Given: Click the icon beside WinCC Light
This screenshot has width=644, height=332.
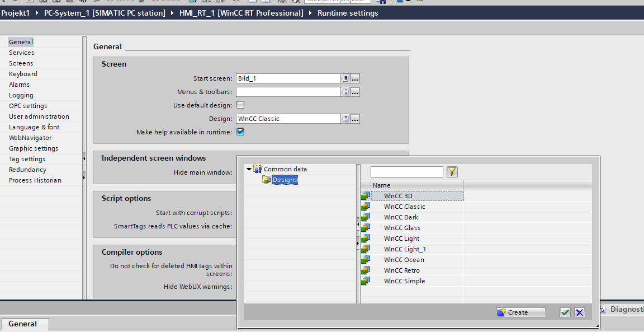Looking at the screenshot, I should [366, 239].
